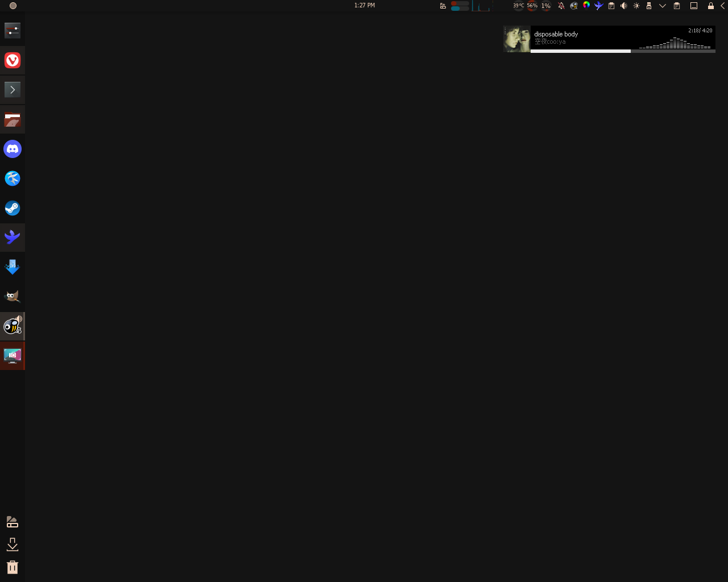Open the screenshot tool icon in dock
The width and height of the screenshot is (728, 582).
point(13,356)
